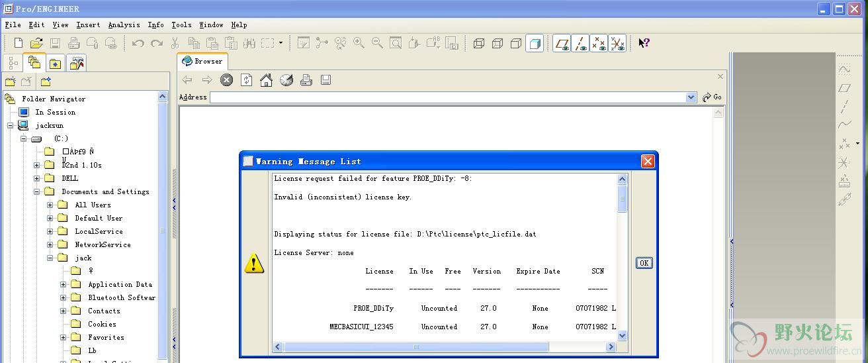
Task: Open an existing file via Open folder icon
Action: click(36, 43)
